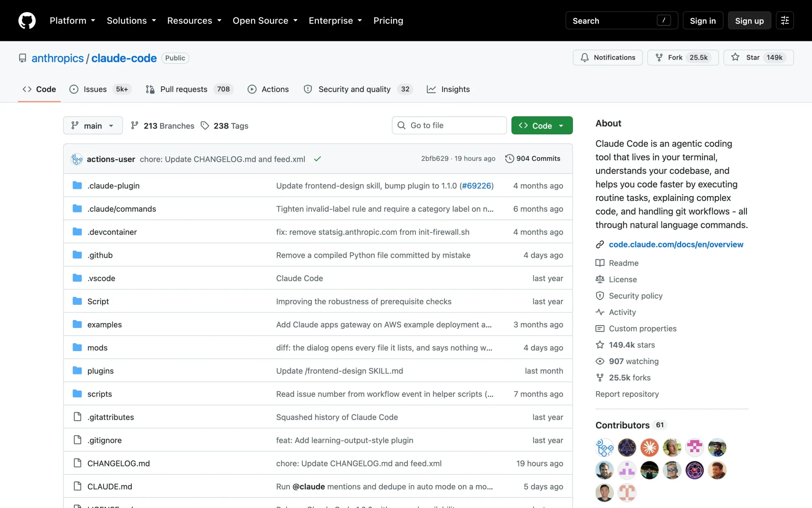Open the GitHub homepage logo
This screenshot has height=508, width=812.
pyautogui.click(x=27, y=21)
